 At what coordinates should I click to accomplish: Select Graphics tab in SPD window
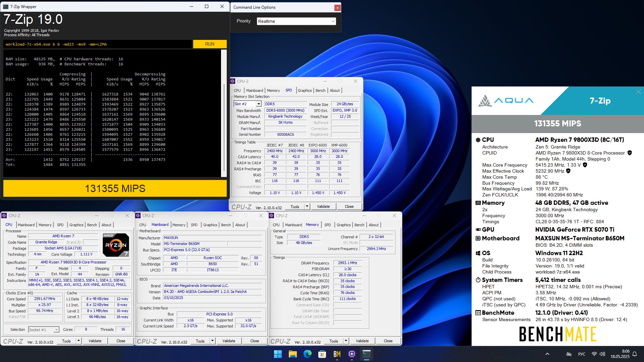coord(305,90)
